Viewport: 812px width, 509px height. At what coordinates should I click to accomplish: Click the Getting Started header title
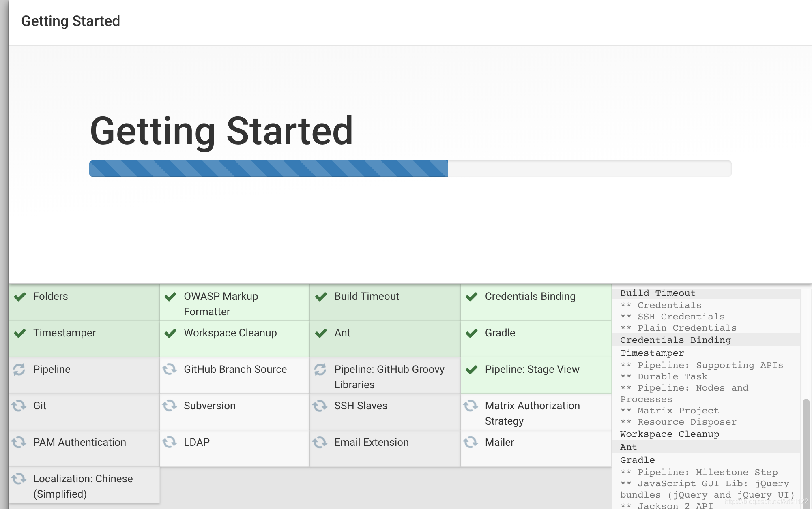click(x=71, y=21)
